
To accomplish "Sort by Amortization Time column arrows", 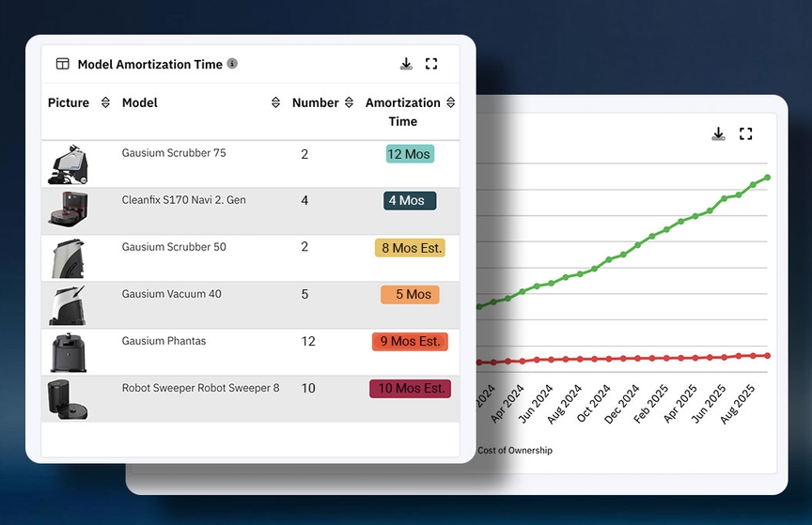I will click(450, 102).
